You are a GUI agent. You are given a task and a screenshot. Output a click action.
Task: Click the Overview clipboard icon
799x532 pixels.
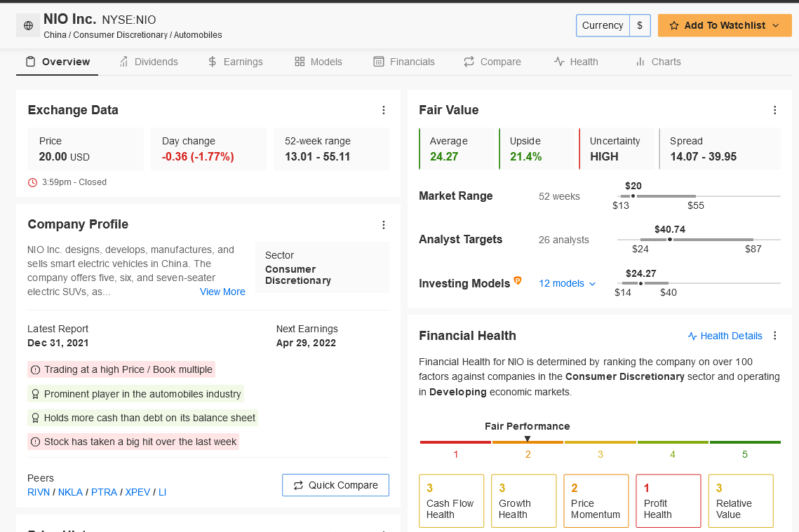coord(31,62)
